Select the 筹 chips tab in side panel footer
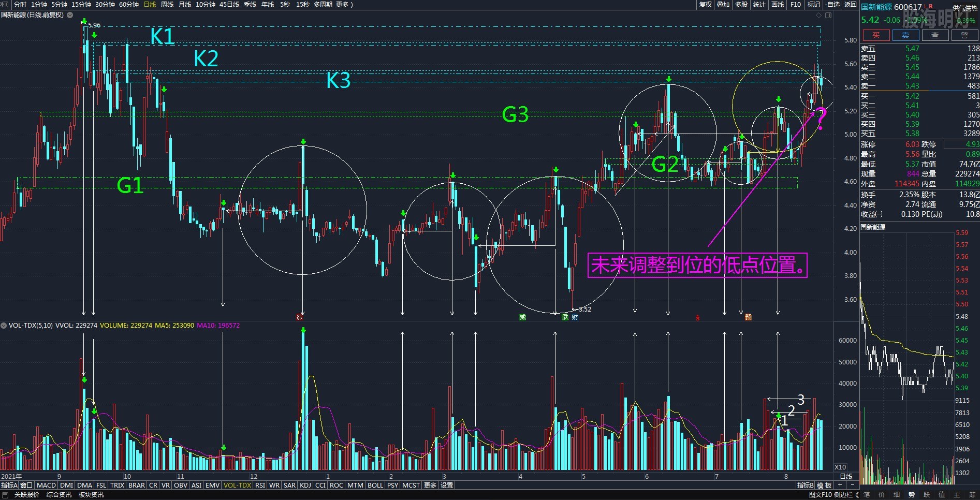This screenshot has height=500, width=980. [x=972, y=495]
